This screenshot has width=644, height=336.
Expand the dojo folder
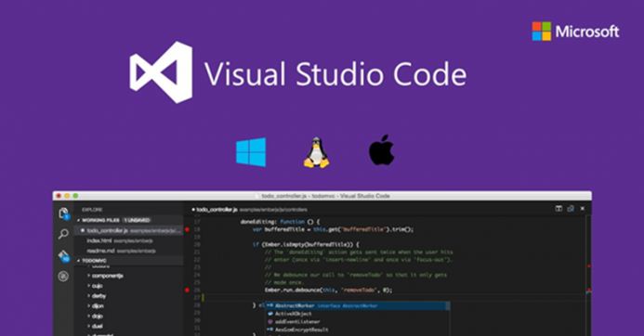(96, 316)
